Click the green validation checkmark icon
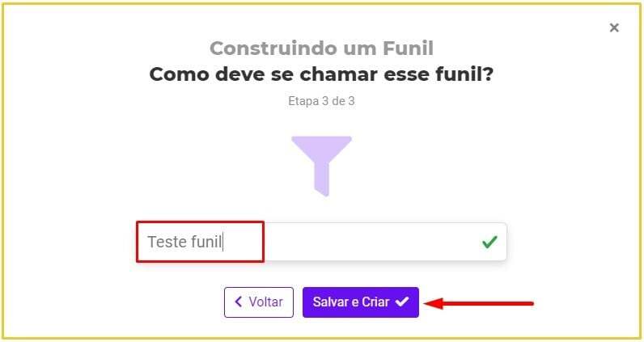Viewport: 644px width, 342px height. pyautogui.click(x=489, y=242)
